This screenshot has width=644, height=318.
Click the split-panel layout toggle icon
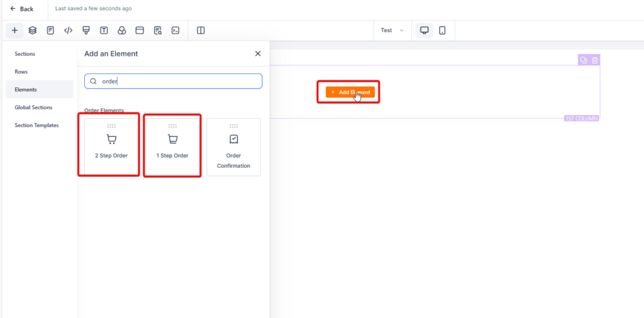coord(201,30)
